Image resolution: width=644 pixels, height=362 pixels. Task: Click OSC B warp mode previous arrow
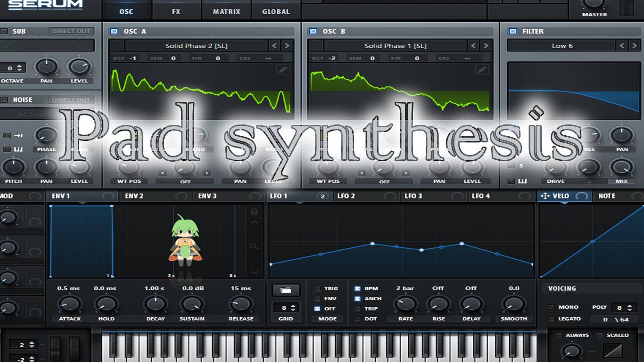[x=362, y=173]
